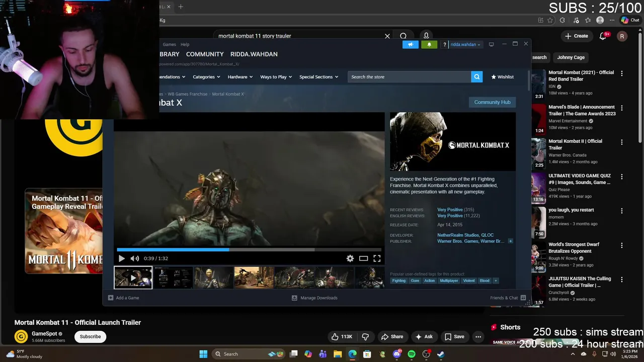The image size is (644, 362).
Task: Like the YouTube video with 113K
Action: click(x=342, y=336)
